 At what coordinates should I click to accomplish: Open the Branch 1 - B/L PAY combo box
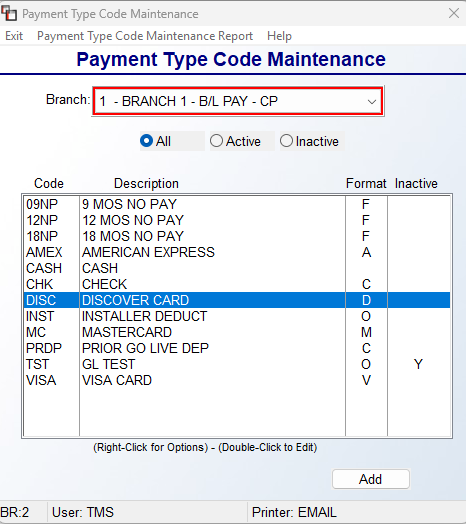[238, 101]
